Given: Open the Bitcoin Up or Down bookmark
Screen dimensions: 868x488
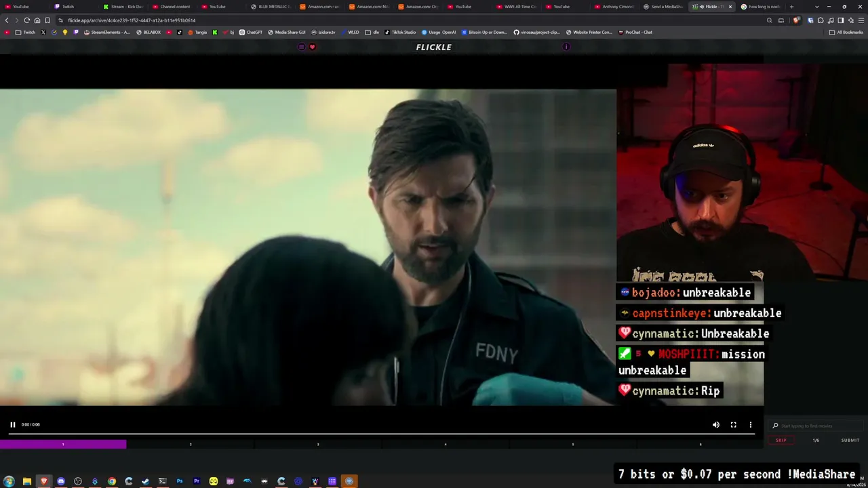Looking at the screenshot, I should coord(484,32).
